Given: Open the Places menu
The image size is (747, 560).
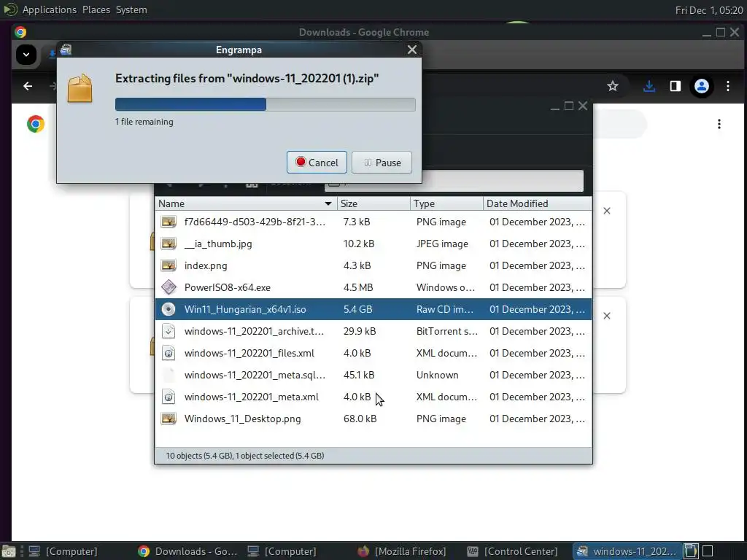Looking at the screenshot, I should click(96, 9).
